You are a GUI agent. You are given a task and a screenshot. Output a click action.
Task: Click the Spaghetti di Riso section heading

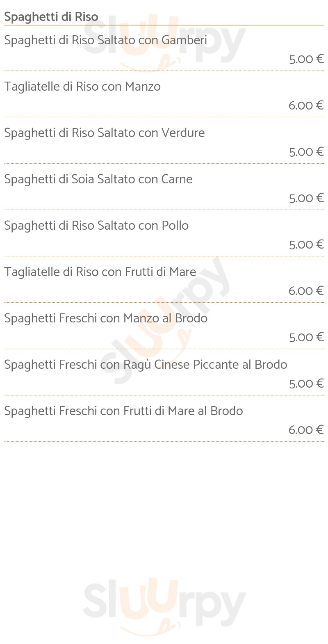point(51,17)
